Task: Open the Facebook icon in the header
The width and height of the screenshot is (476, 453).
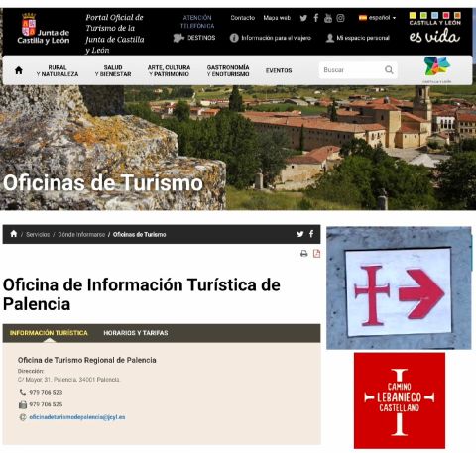Action: [x=316, y=18]
